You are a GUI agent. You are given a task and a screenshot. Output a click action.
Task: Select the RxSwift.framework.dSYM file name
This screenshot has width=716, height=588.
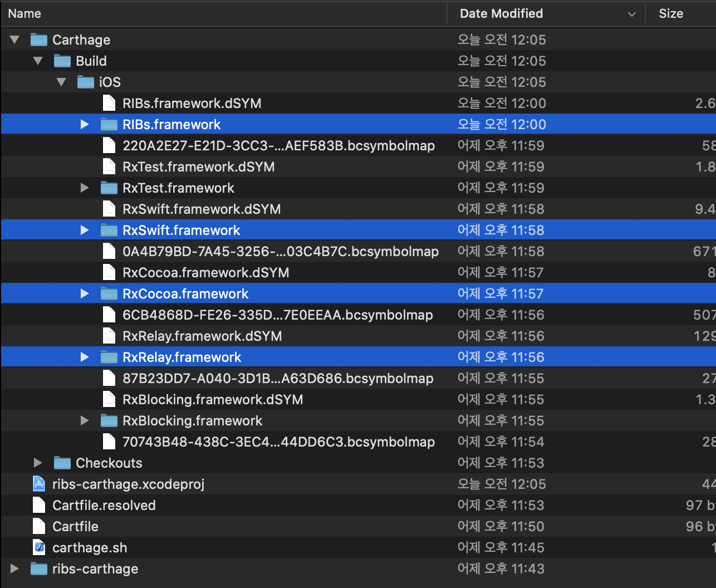202,209
